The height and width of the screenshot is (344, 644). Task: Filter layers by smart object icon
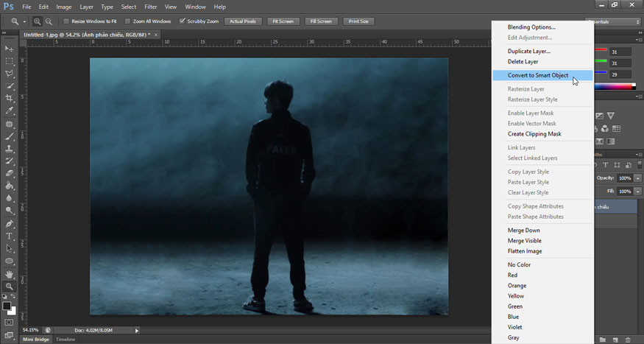tap(629, 165)
